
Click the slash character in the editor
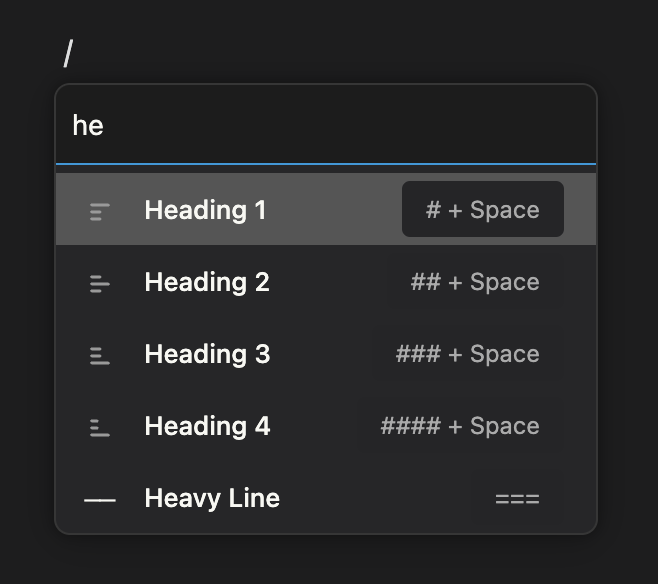(68, 53)
